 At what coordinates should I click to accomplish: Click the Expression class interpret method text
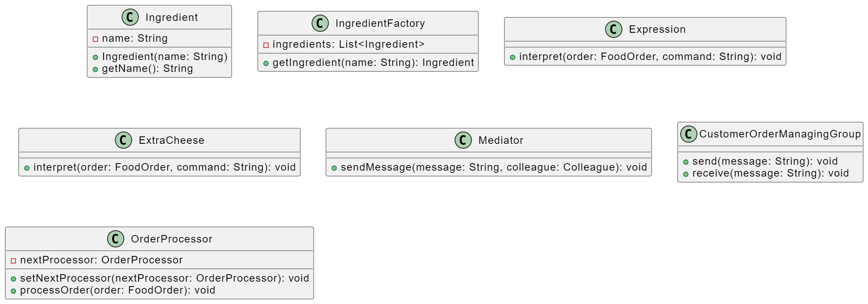[x=650, y=57]
